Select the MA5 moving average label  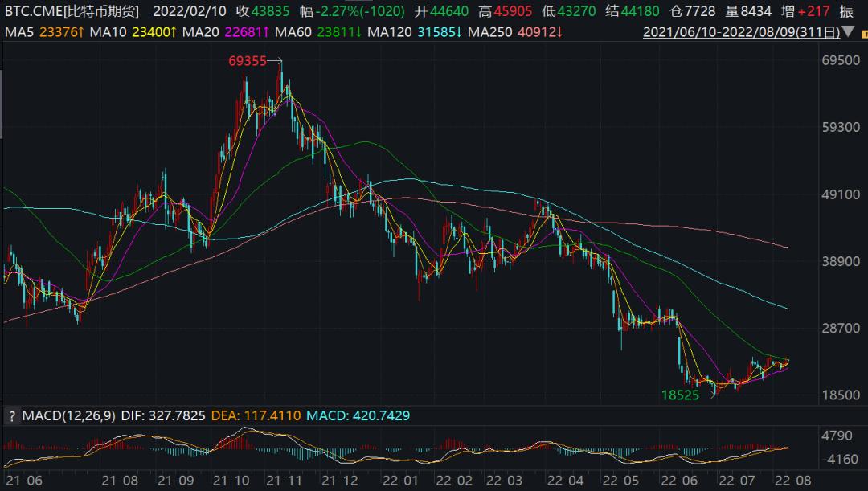click(19, 32)
